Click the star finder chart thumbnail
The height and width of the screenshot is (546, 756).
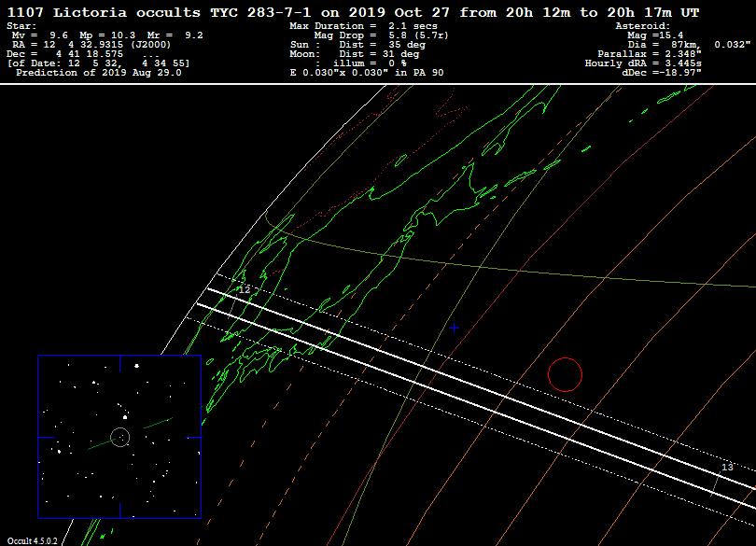tap(119, 437)
